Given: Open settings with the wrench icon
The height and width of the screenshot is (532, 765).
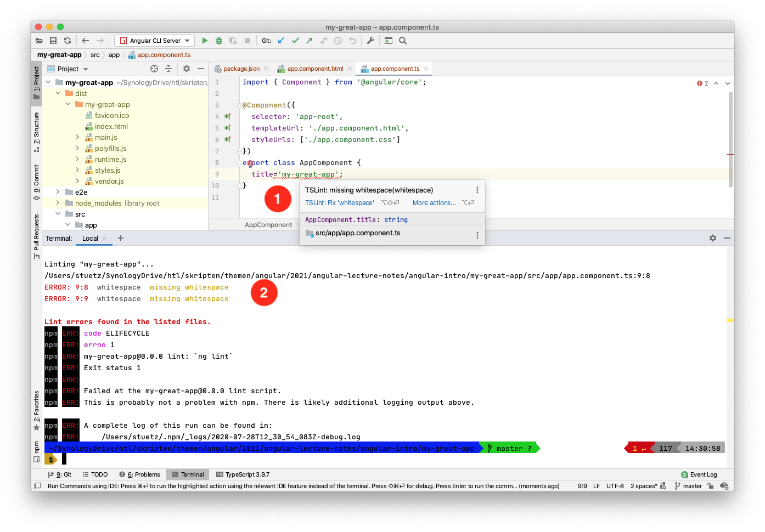Looking at the screenshot, I should point(370,41).
